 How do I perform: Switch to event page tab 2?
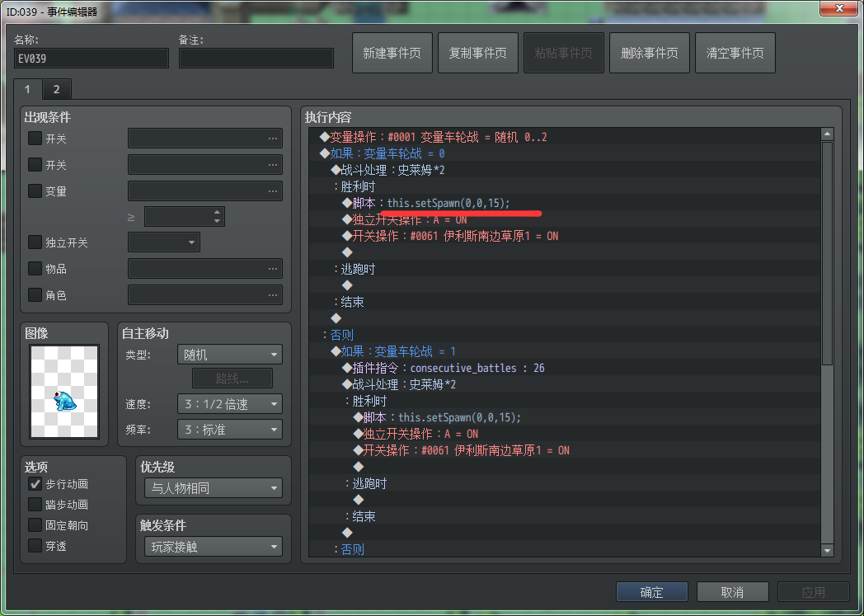coord(56,89)
